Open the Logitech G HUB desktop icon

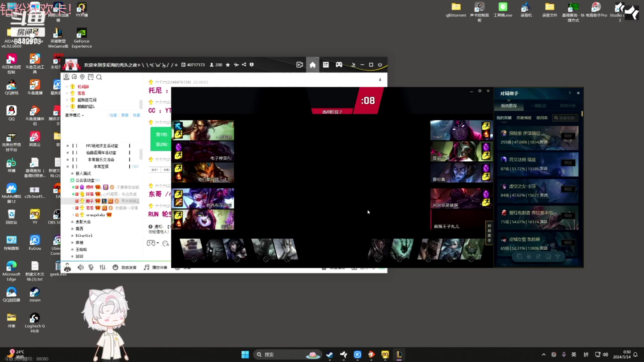pos(35,323)
